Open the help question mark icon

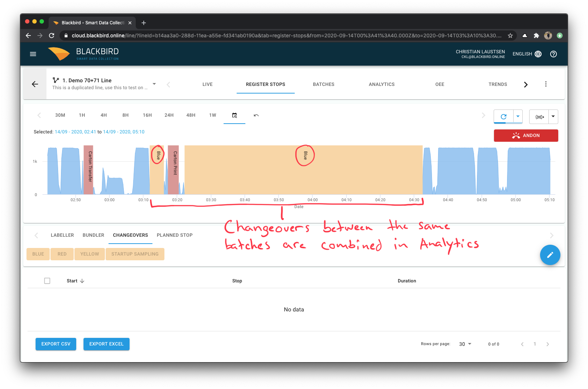click(x=554, y=54)
